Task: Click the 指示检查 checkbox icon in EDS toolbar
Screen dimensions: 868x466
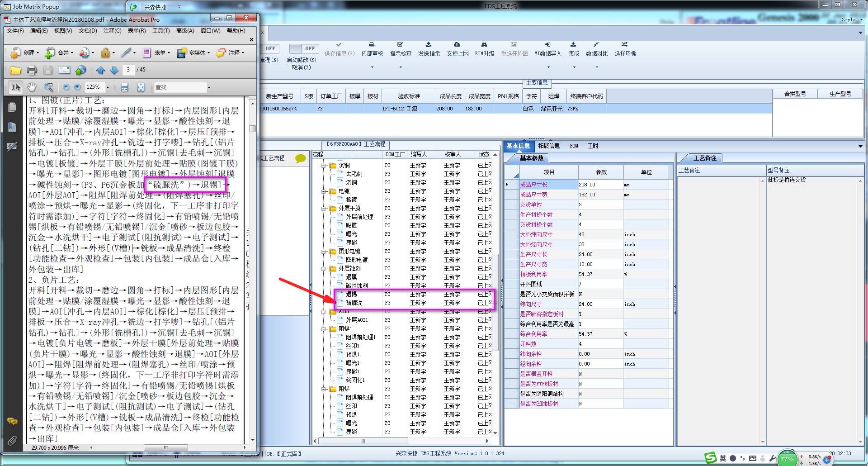Action: point(400,45)
